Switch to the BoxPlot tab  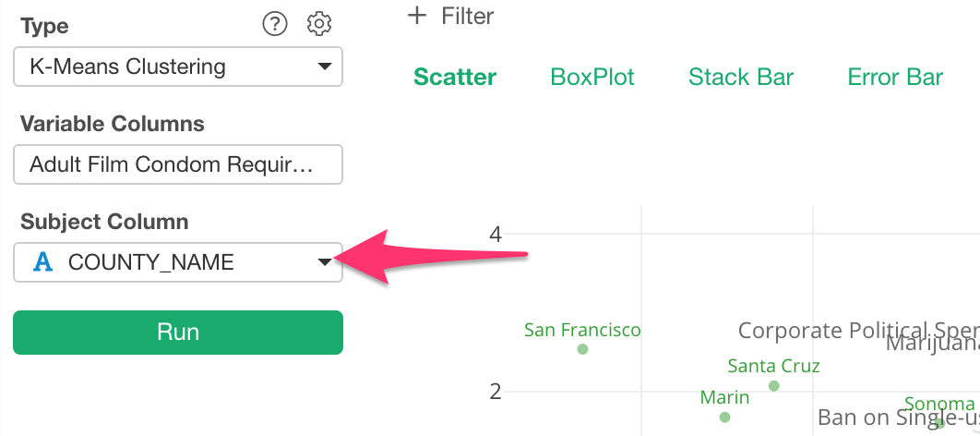pos(592,77)
